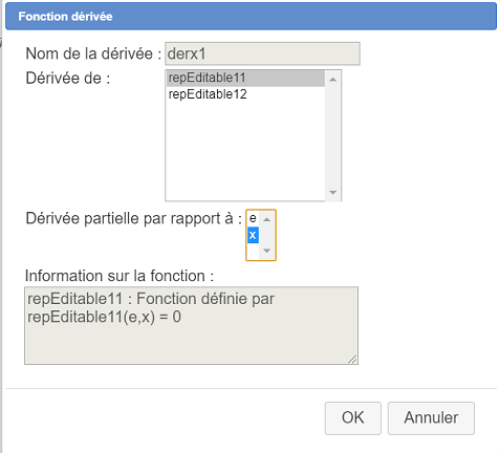Select repEditable12 in the list

[x=246, y=95]
